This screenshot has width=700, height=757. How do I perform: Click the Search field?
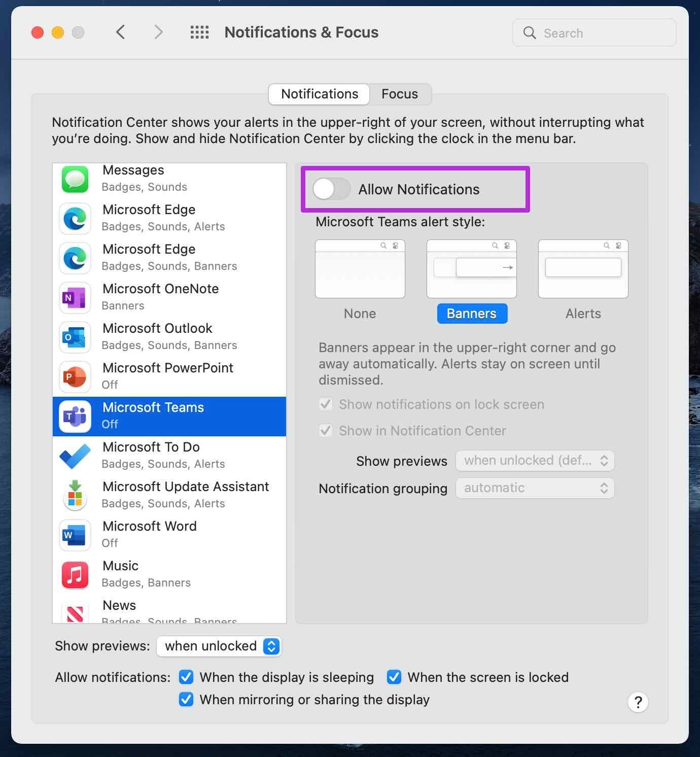(594, 33)
